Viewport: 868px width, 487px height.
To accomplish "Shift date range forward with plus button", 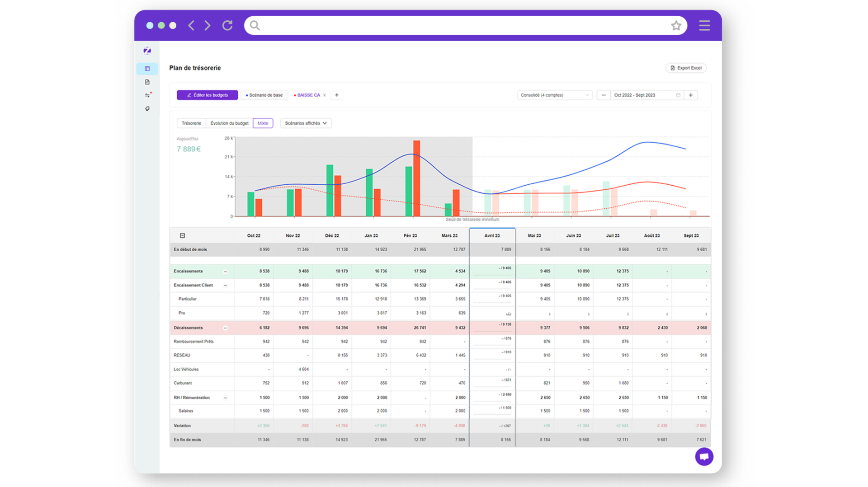I will pyautogui.click(x=691, y=95).
